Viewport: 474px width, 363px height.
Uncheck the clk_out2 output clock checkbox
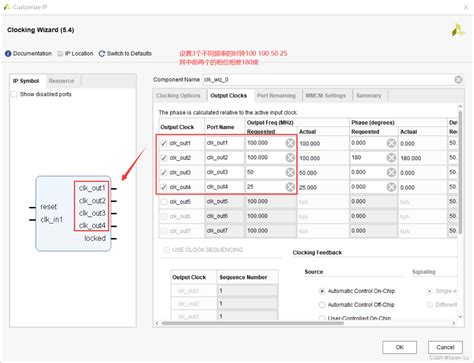(x=164, y=158)
